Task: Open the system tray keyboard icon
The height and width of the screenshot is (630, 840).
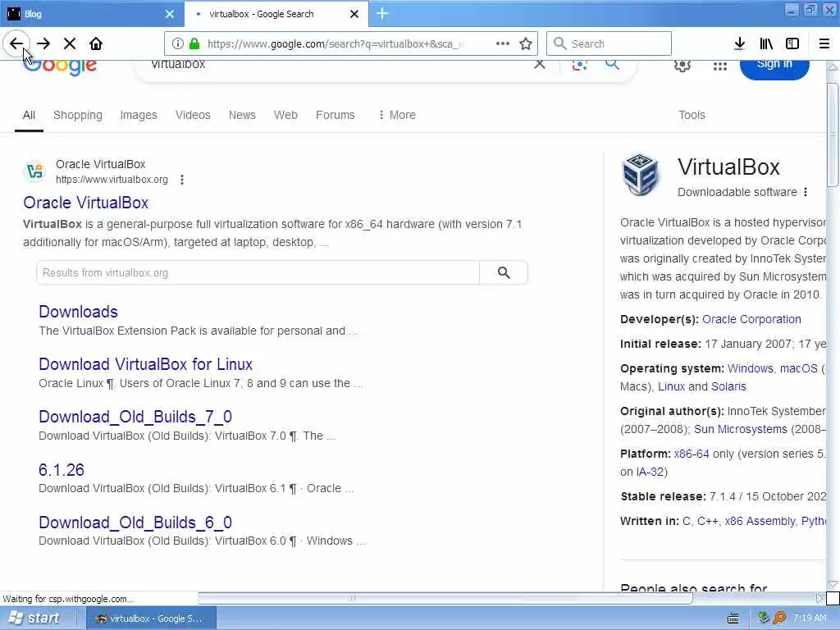Action: 733,619
